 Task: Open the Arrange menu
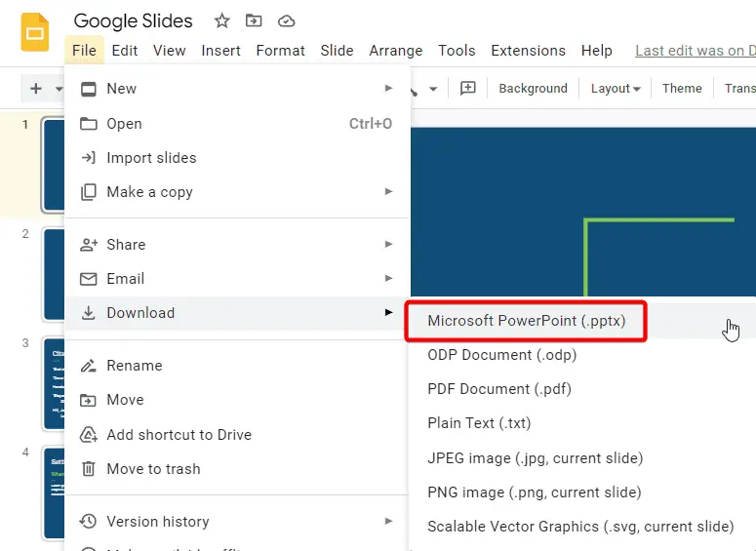coord(396,50)
